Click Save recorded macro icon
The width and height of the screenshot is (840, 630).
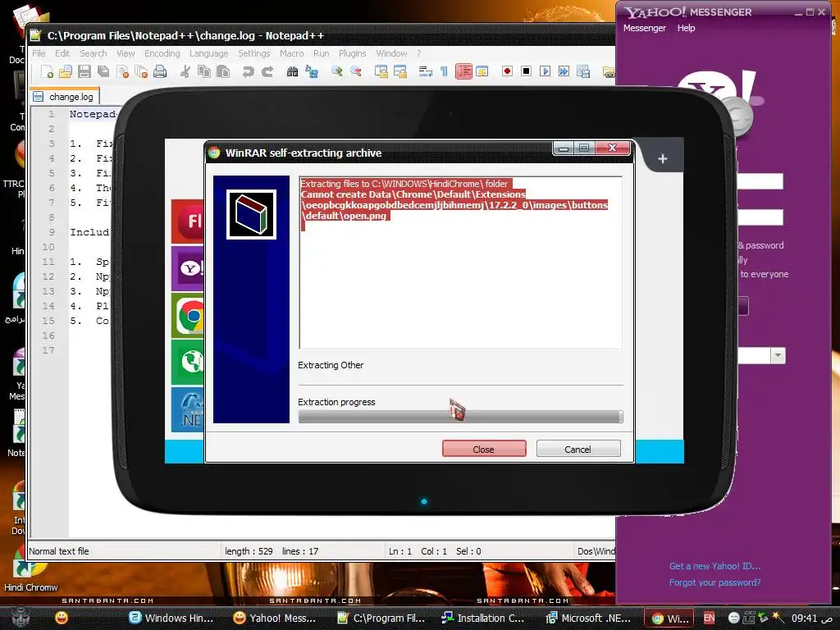point(583,71)
